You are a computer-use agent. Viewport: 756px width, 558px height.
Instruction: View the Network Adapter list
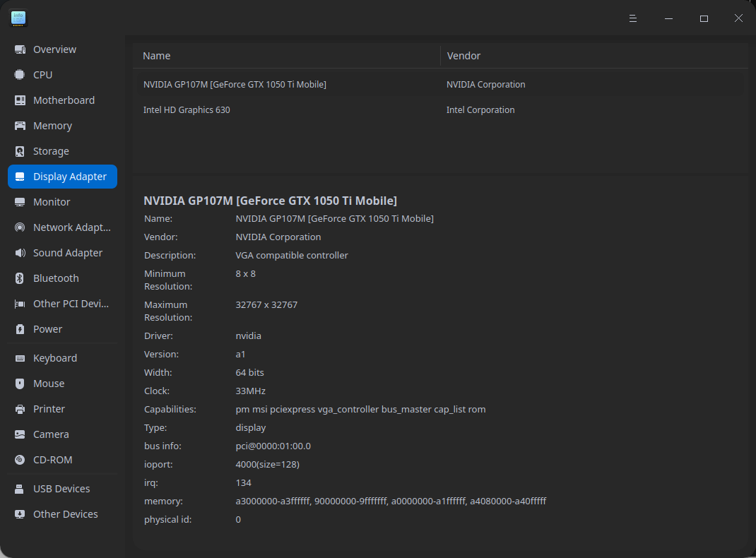(63, 227)
